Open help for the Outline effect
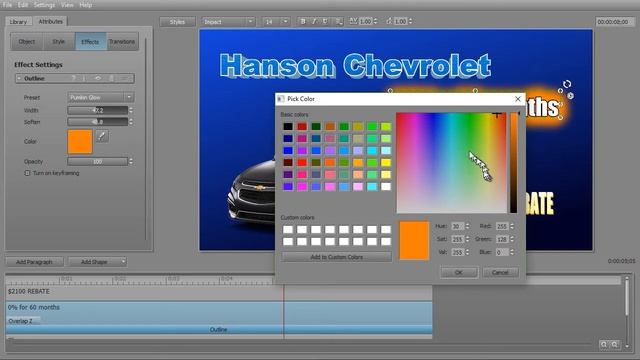This screenshot has width=640, height=360. pos(74,78)
